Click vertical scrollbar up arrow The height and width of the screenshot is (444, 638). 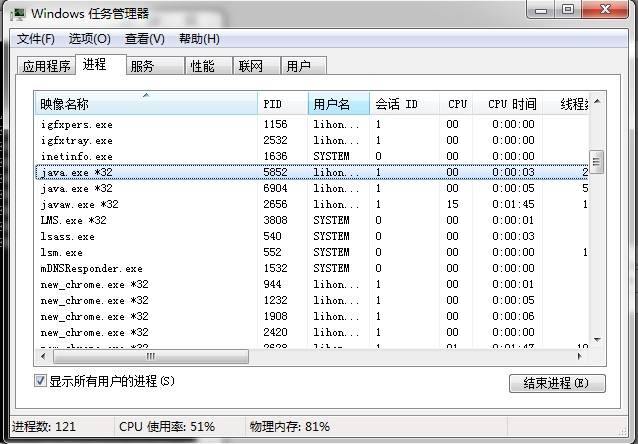[597, 101]
